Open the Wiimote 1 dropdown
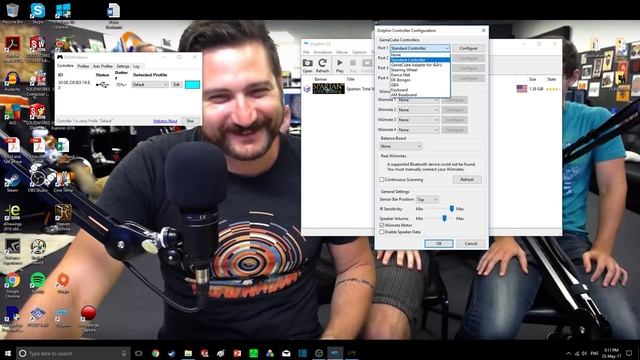The image size is (640, 360). [x=418, y=100]
